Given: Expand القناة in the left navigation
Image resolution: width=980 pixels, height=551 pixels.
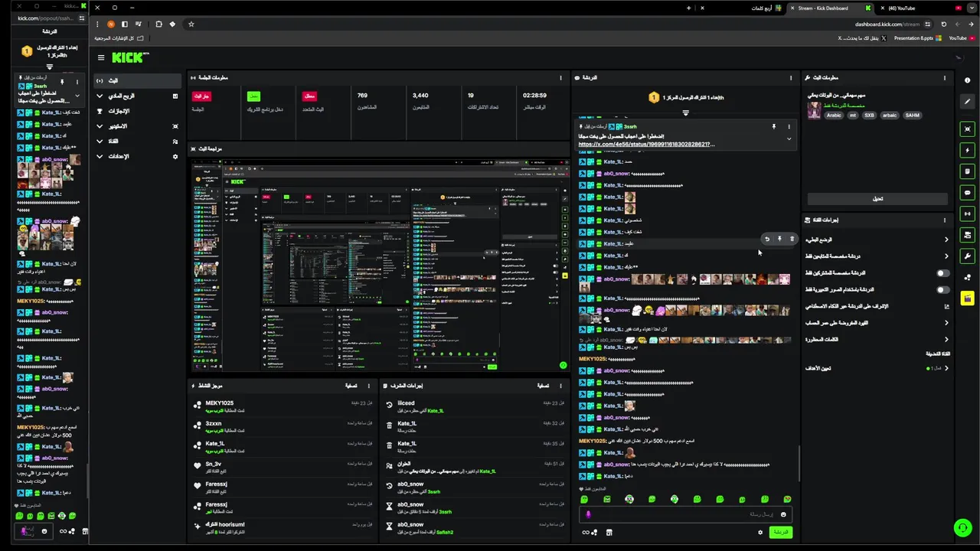Looking at the screenshot, I should [x=99, y=142].
